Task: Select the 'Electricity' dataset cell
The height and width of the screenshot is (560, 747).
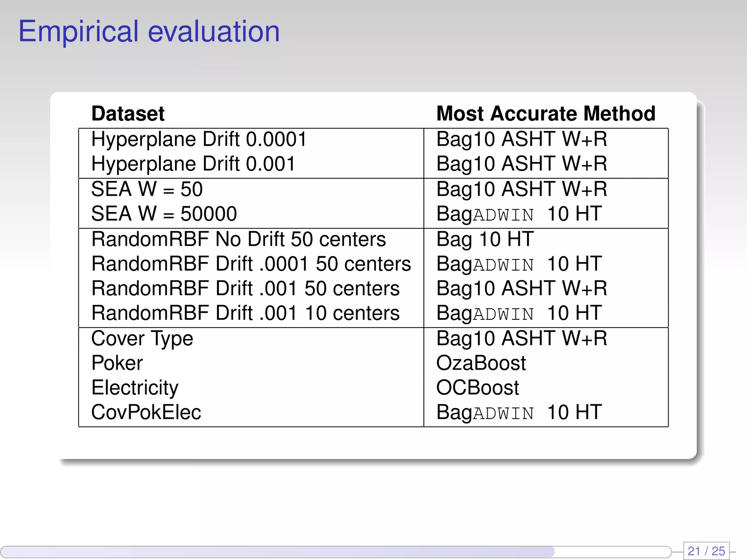Action: [x=135, y=388]
